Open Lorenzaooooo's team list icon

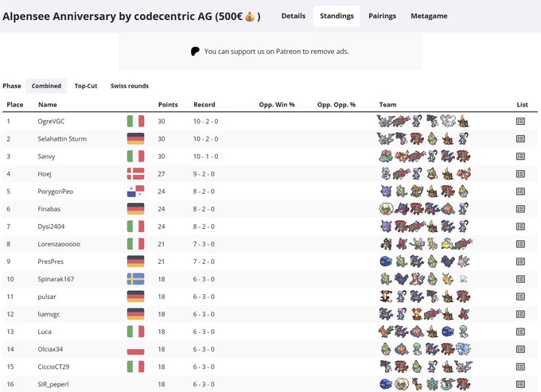click(x=520, y=244)
